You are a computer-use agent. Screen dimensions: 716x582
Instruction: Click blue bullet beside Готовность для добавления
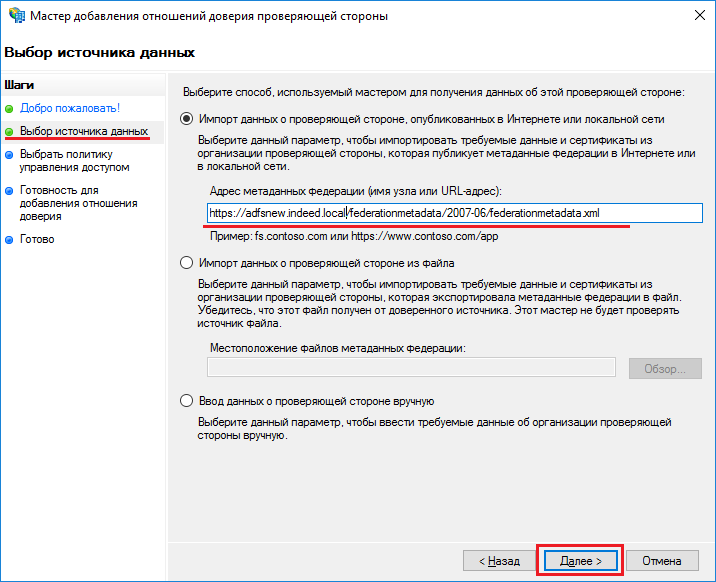[10, 190]
